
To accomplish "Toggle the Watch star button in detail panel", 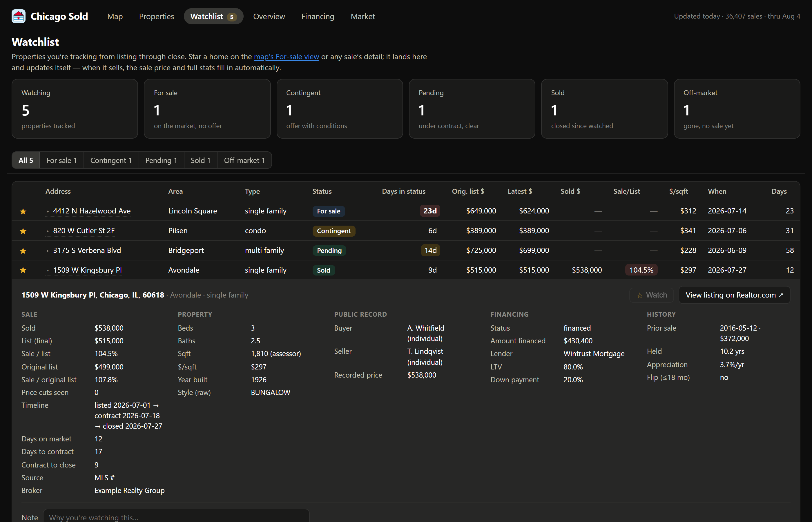I will tap(652, 295).
